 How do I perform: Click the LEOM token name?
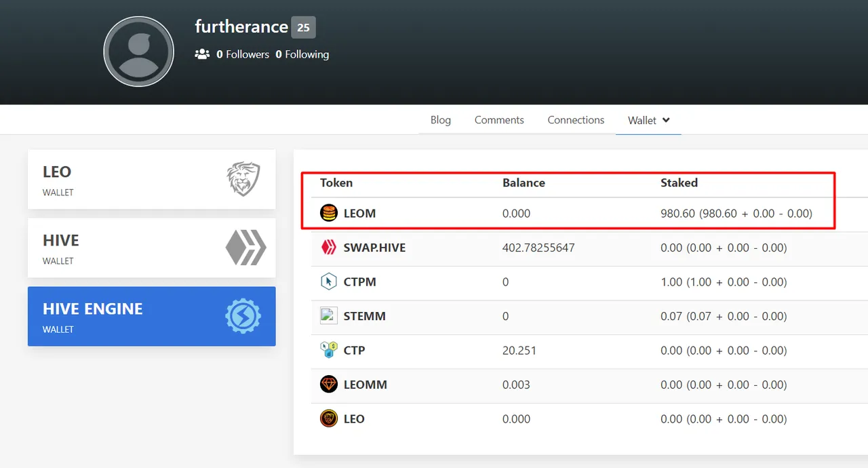[x=359, y=214]
